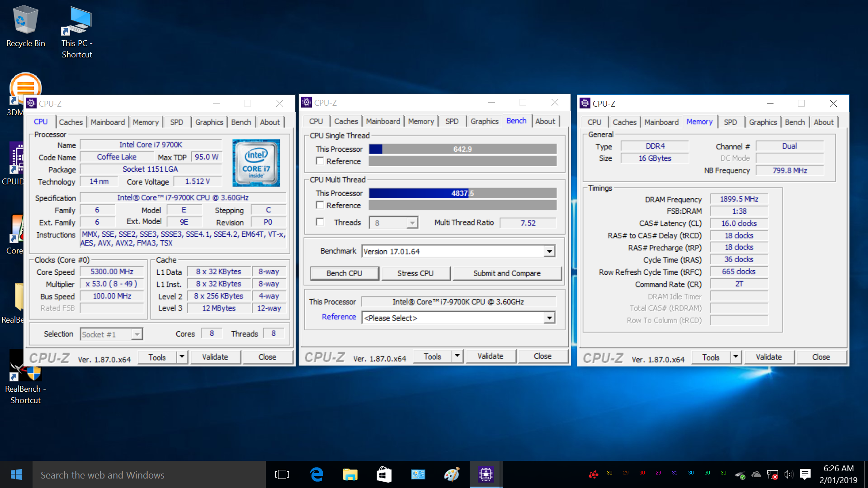The image size is (868, 488).
Task: Expand Tools arrow in right CPU-Z window
Action: coord(736,357)
